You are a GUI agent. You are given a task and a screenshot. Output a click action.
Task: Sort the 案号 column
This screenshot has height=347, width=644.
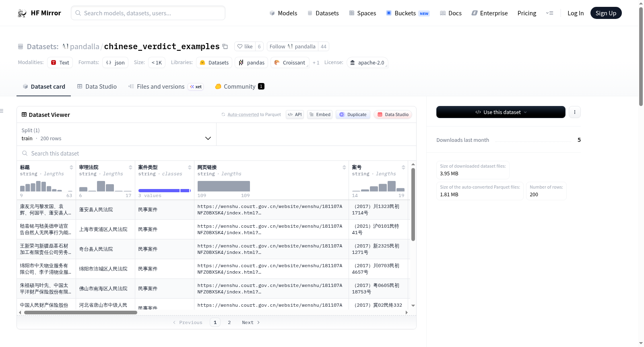(403, 167)
